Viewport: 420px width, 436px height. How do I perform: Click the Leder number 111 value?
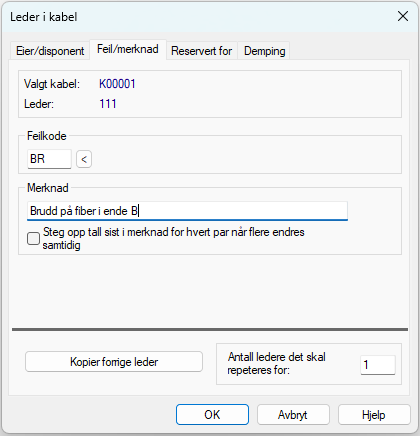(x=108, y=104)
